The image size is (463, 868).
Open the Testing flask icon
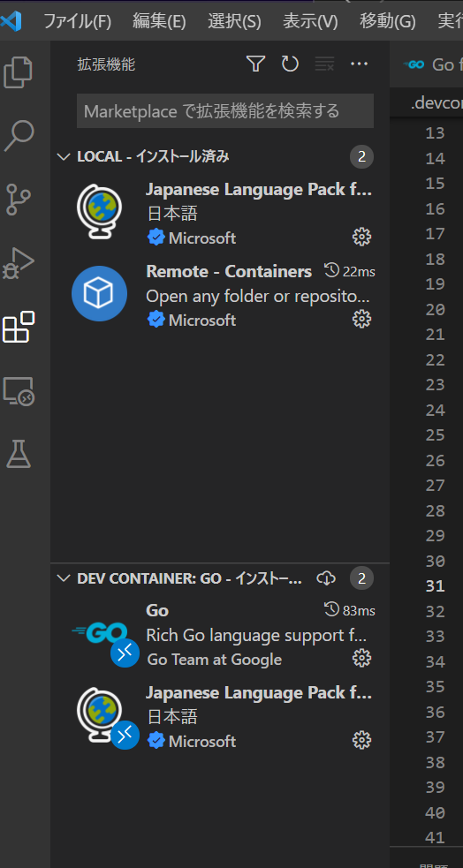[x=19, y=455]
